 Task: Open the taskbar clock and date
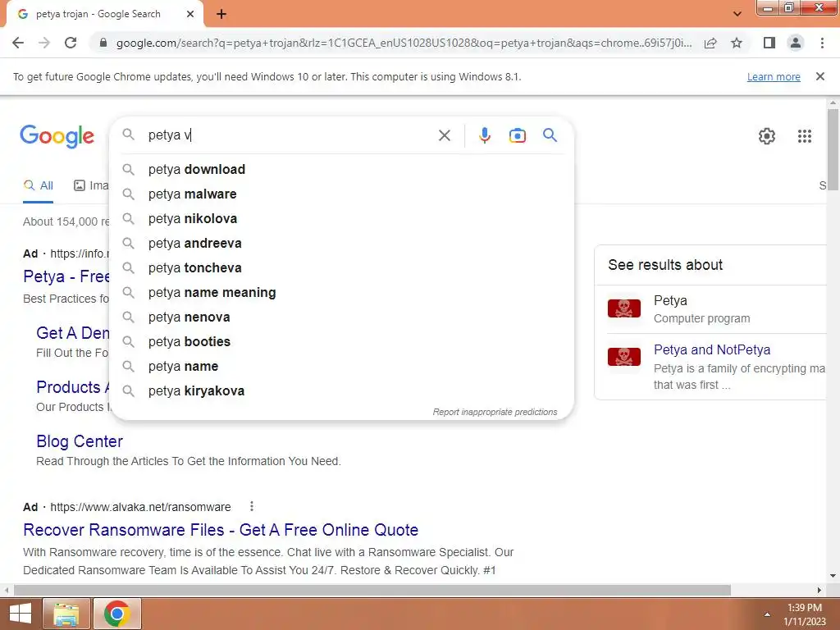[x=805, y=614]
